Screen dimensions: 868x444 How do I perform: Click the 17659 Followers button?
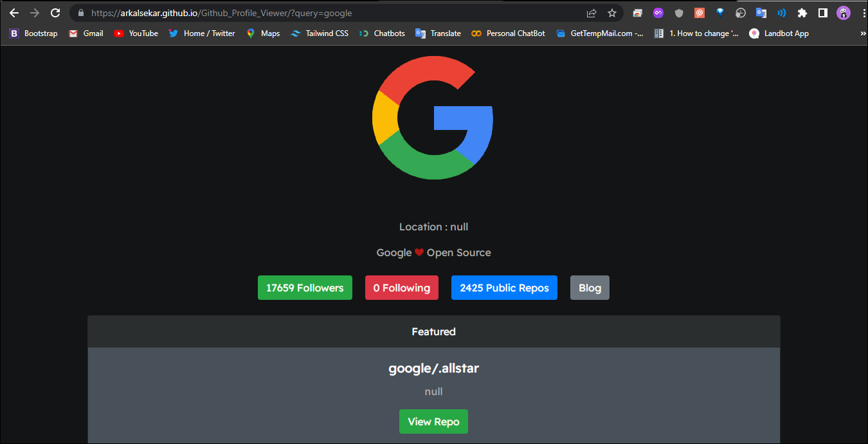pyautogui.click(x=305, y=288)
